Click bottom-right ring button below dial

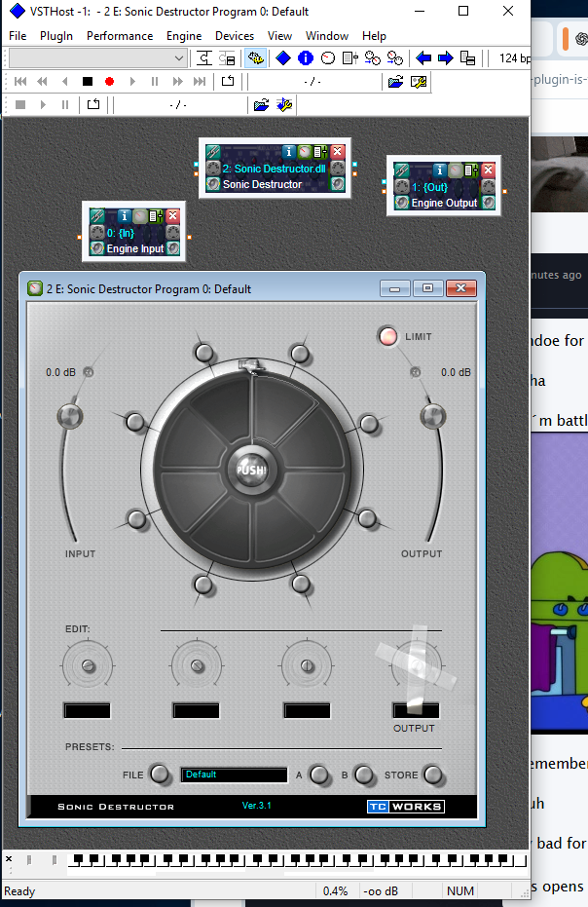click(x=301, y=584)
